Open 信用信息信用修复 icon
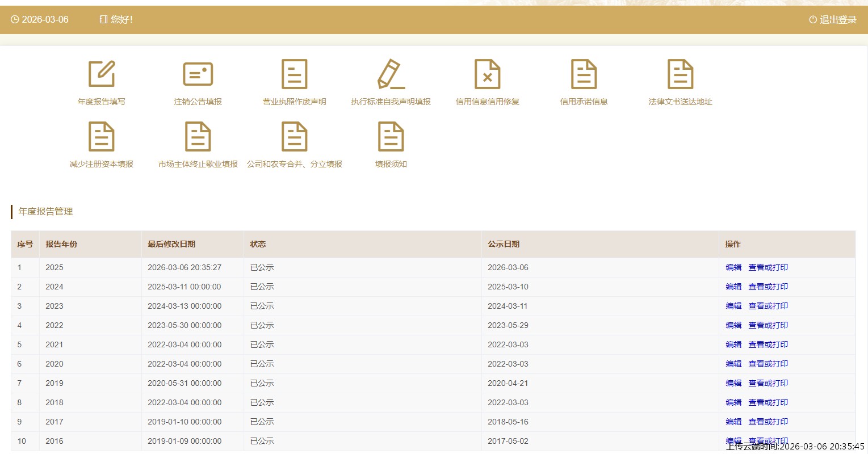This screenshot has height=454, width=868. point(487,74)
